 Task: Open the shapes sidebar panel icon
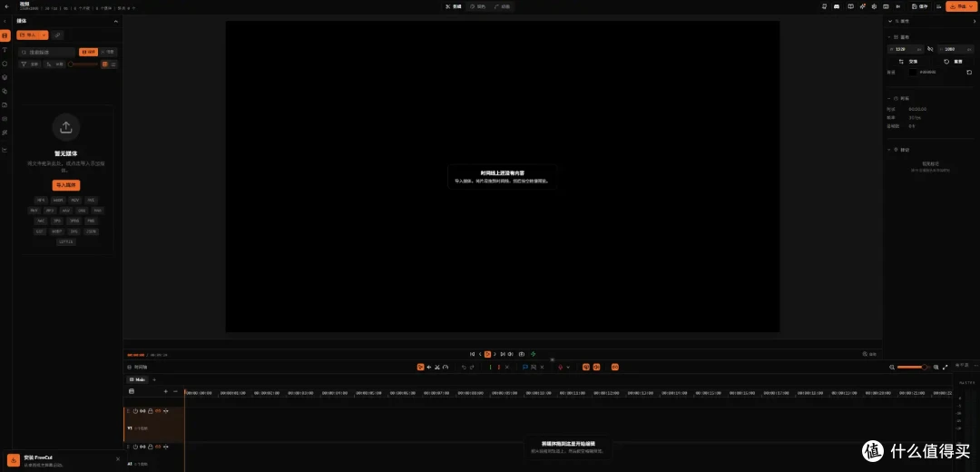tap(5, 64)
